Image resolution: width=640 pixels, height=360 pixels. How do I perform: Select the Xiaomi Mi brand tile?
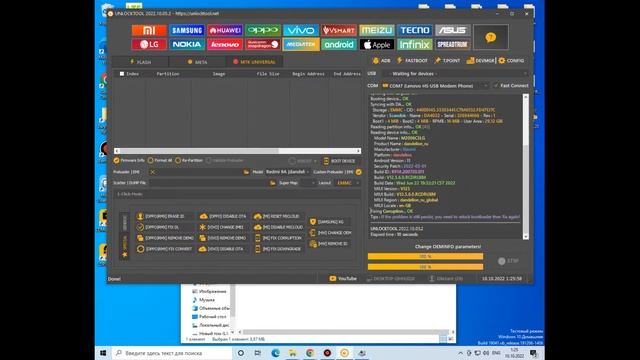[149, 30]
